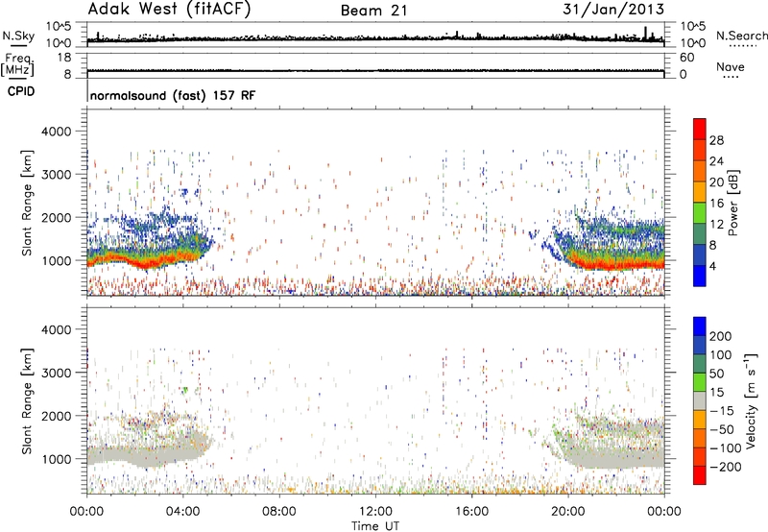The width and height of the screenshot is (768, 532).
Task: Click the '12' tick on Power colorbar
Action: (x=716, y=225)
